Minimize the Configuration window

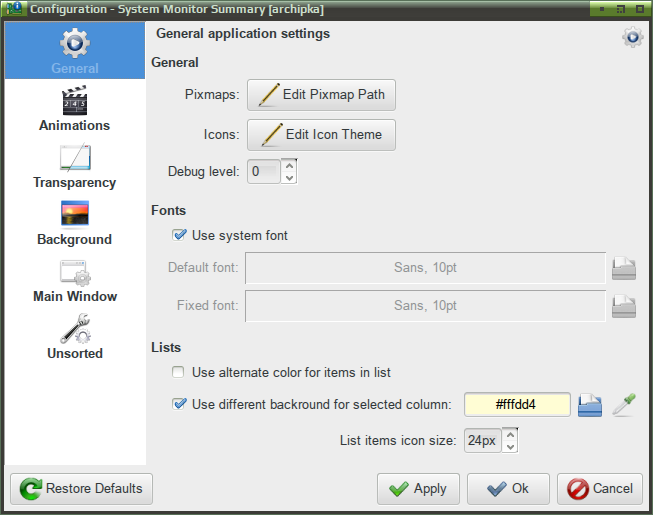click(x=602, y=9)
